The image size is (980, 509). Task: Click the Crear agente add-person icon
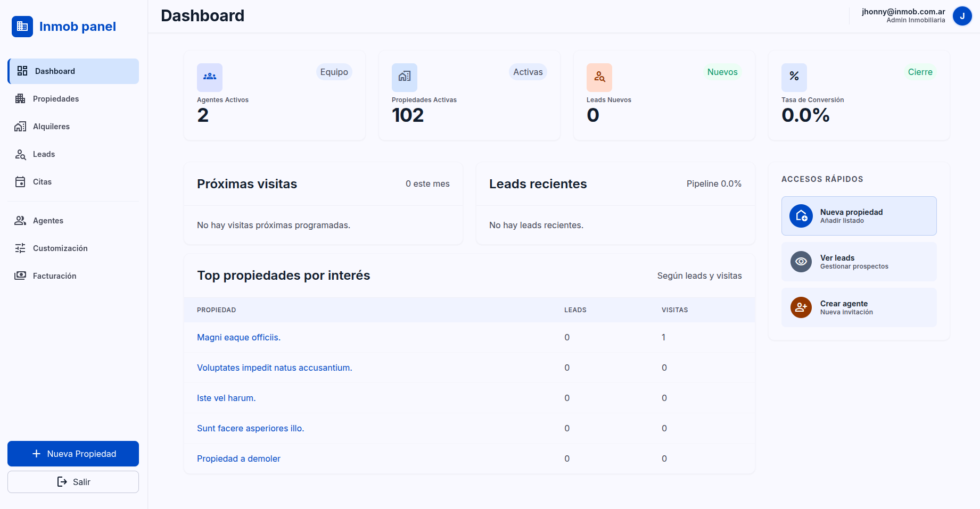(x=801, y=307)
